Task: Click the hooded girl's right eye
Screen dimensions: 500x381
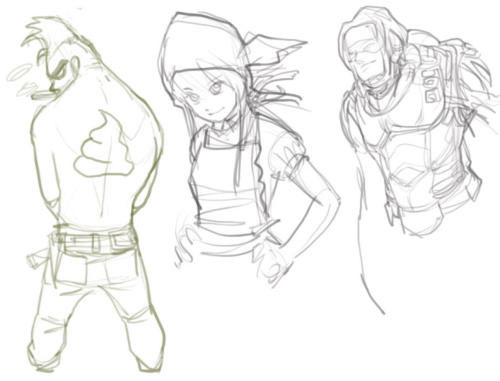Action: 216,87
